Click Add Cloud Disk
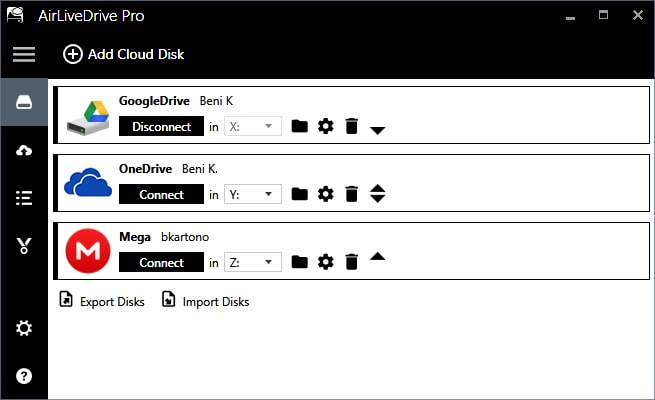This screenshot has height=400, width=655. (x=124, y=54)
